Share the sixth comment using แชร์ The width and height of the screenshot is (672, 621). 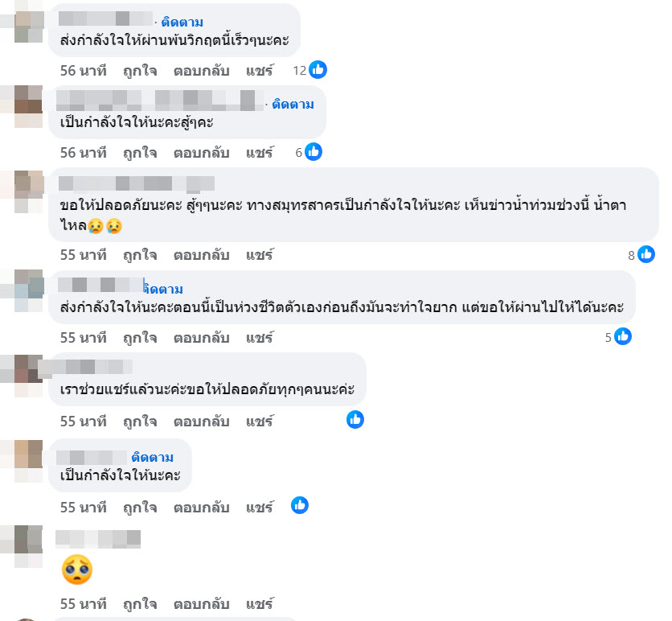coord(260,508)
